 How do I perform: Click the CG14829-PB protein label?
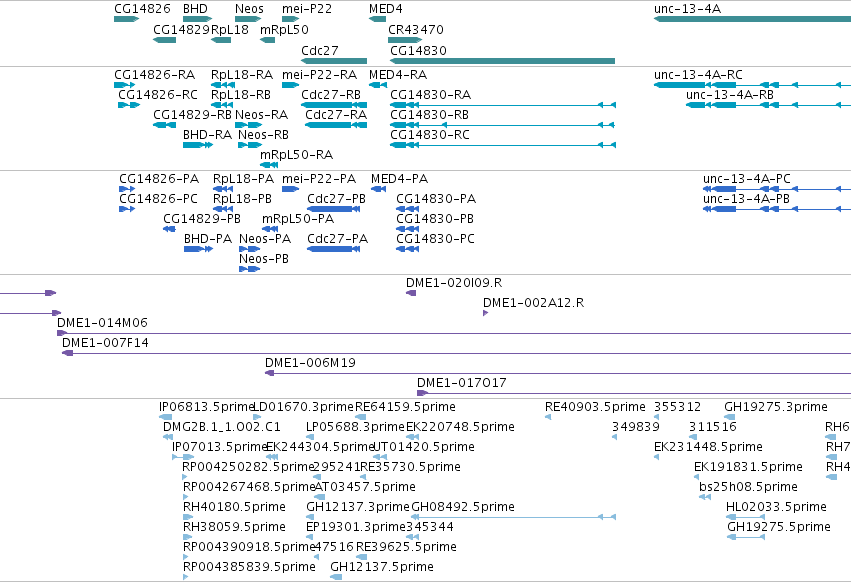tap(202, 219)
